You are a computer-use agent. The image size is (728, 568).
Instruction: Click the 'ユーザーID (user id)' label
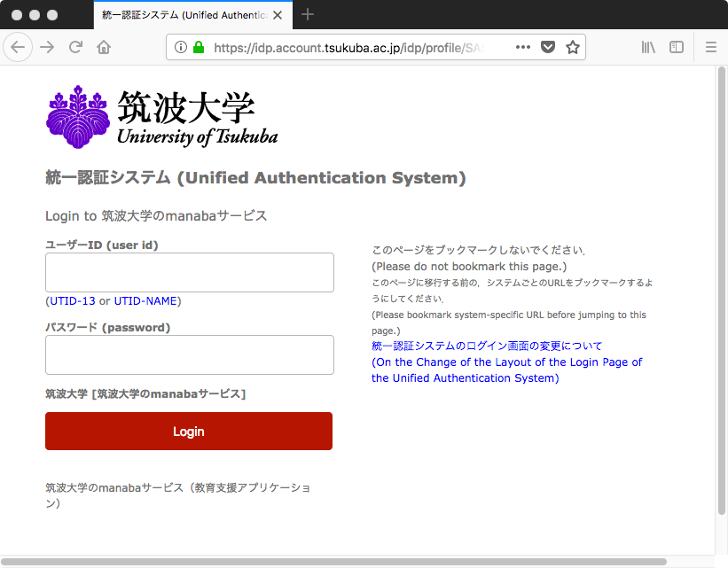pos(102,245)
